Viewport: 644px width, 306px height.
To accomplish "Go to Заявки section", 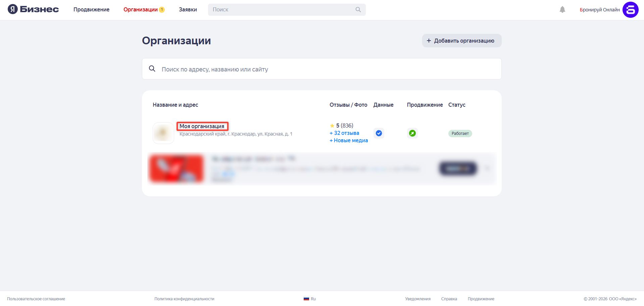I will pyautogui.click(x=188, y=10).
